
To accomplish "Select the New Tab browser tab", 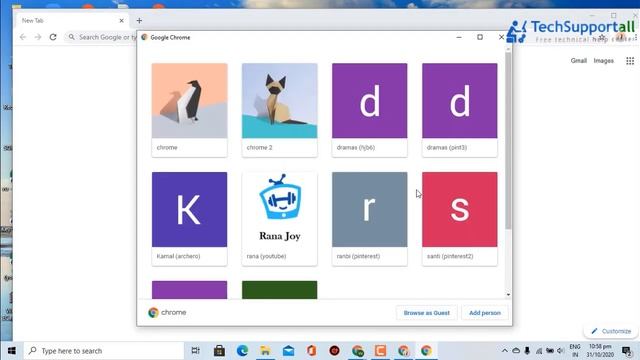I will coord(71,20).
